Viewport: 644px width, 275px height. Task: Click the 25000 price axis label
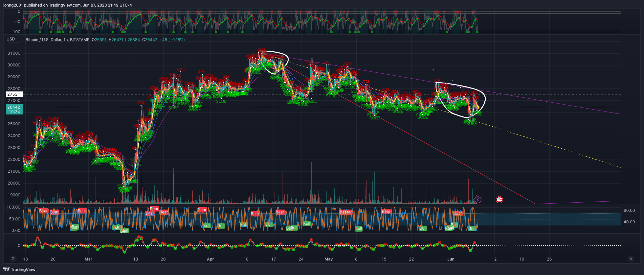[14, 124]
